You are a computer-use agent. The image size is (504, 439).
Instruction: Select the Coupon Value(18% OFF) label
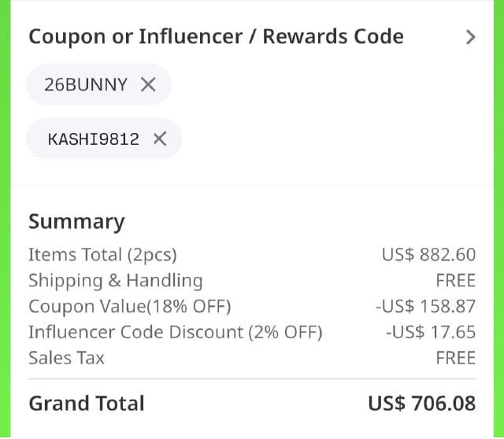pos(130,307)
